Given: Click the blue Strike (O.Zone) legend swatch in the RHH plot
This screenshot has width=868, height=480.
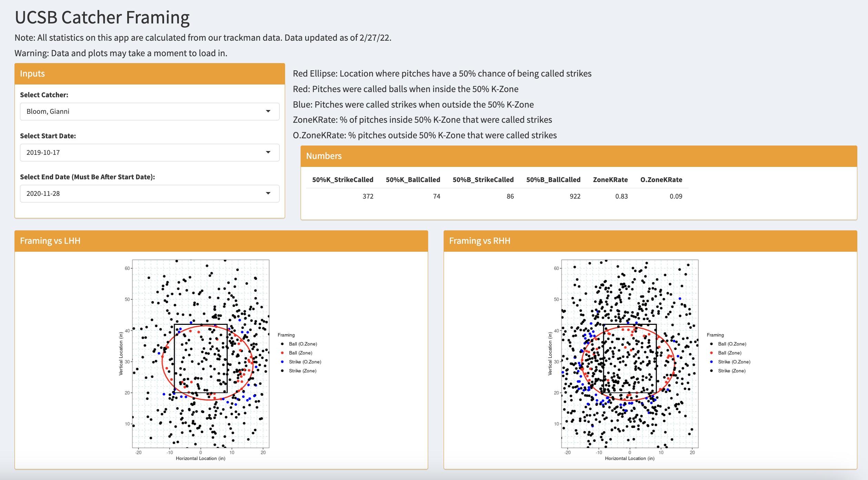Looking at the screenshot, I should click(711, 362).
